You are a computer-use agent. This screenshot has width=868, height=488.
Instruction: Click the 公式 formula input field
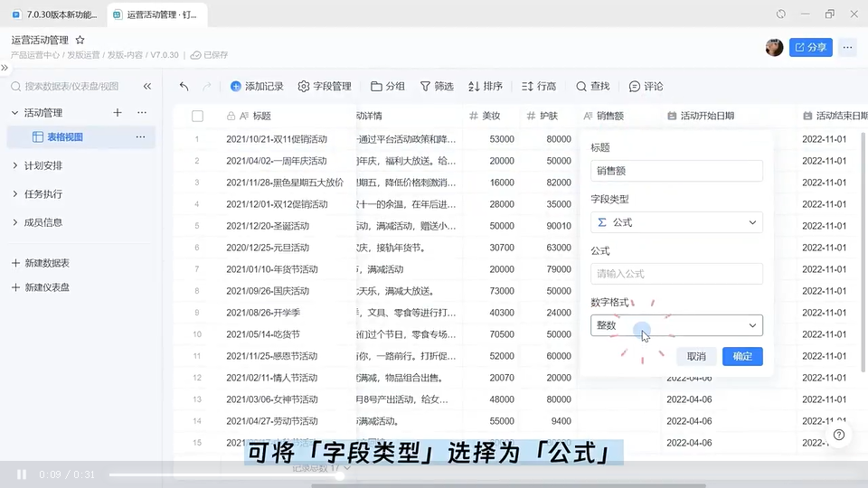coord(676,274)
